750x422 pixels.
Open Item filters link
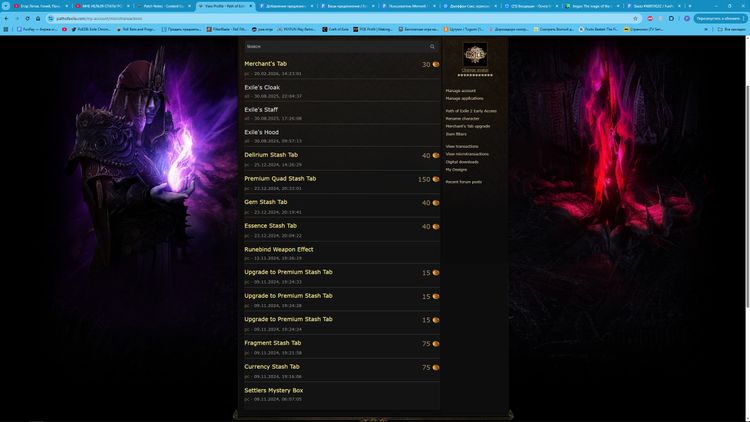(x=456, y=133)
